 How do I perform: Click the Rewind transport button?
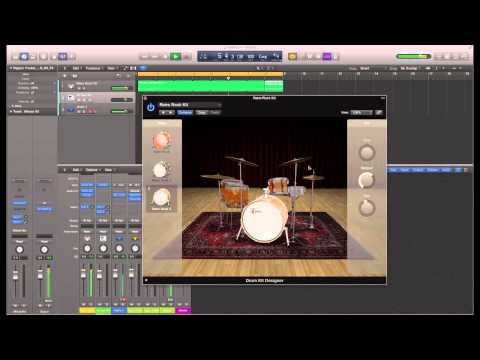click(144, 57)
